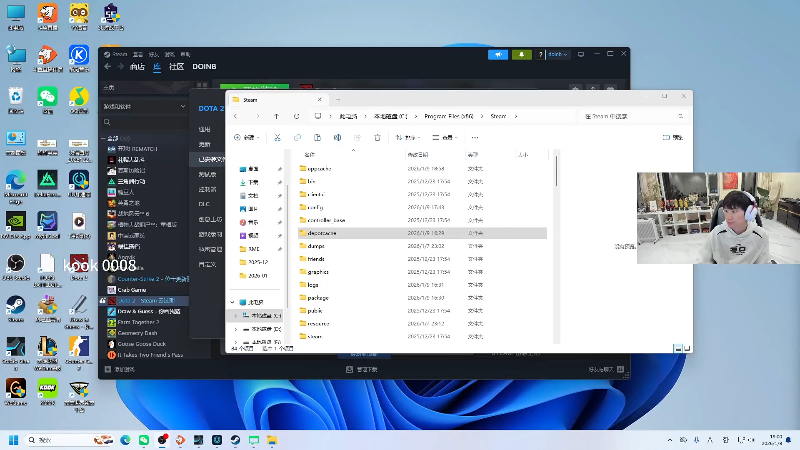Screen dimensions: 800x450
Task: Open the doinb account dropdown in Steam
Action: coord(558,54)
